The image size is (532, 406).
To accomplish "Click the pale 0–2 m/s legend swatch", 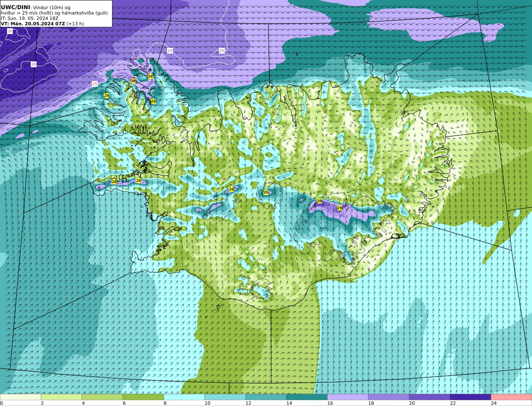I will click(20, 397).
